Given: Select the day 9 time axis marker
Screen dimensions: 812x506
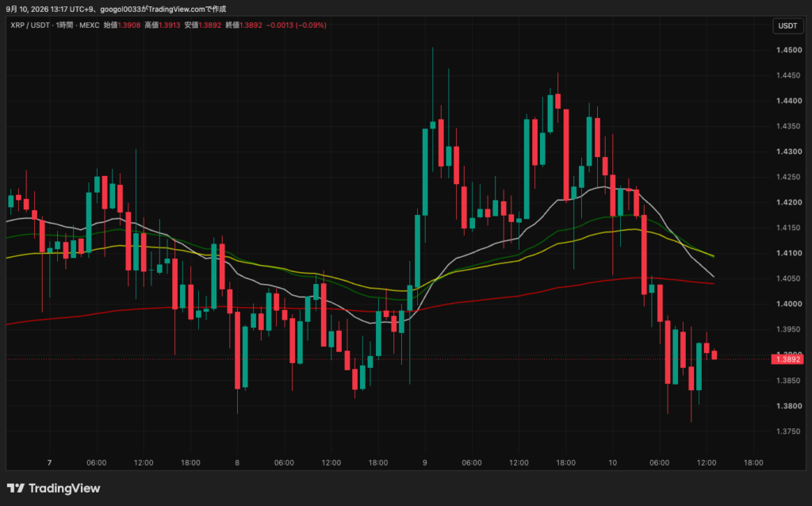Looking at the screenshot, I should (425, 462).
